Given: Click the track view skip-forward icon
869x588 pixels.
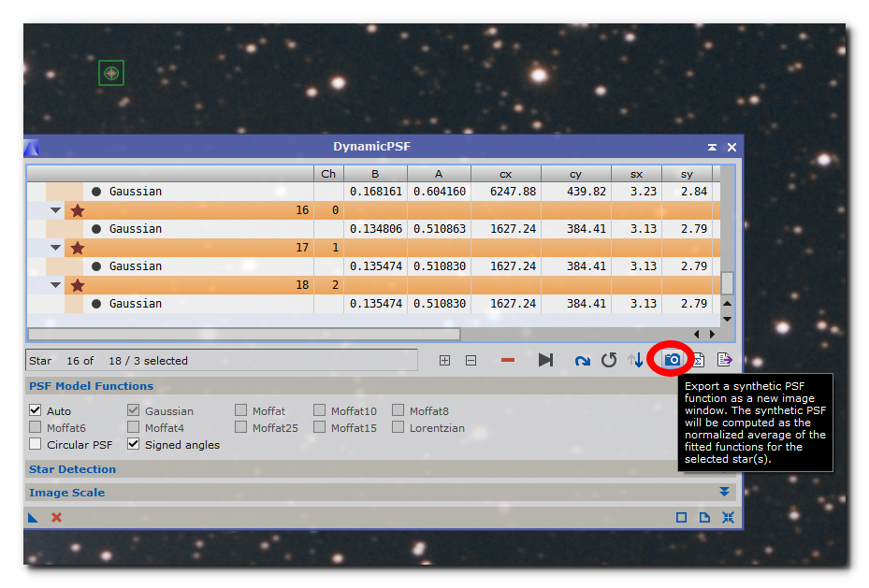Looking at the screenshot, I should tap(545, 361).
